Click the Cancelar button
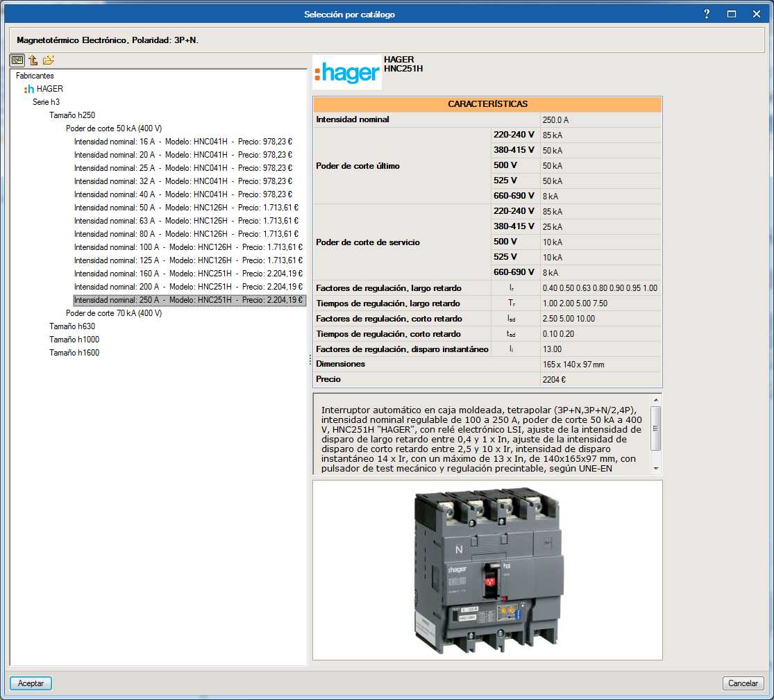The image size is (774, 700). 743,683
